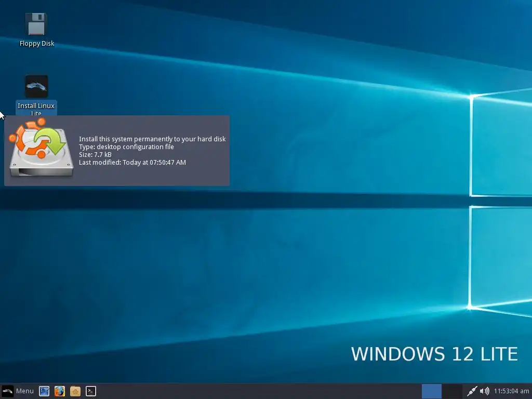Select the Install Linux Lite desktop icon
The image size is (532, 399).
(x=36, y=87)
